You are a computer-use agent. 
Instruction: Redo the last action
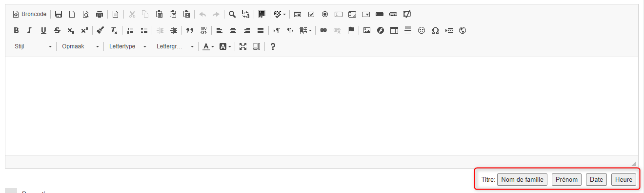[216, 14]
